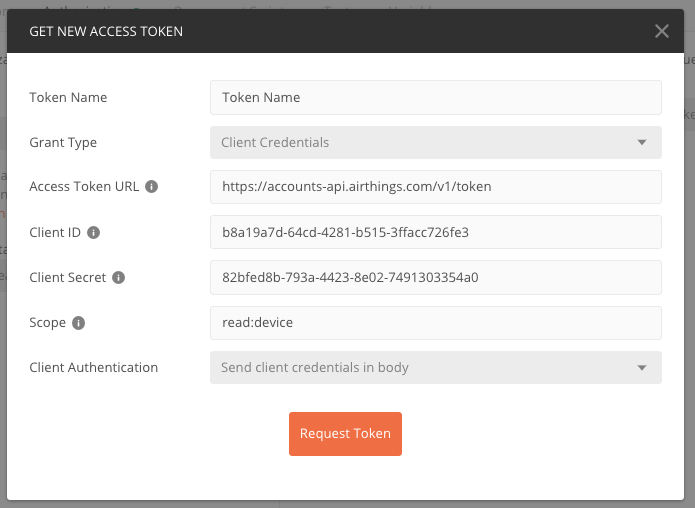This screenshot has height=508, width=695.
Task: Click the Access Token URL label text
Action: click(84, 187)
